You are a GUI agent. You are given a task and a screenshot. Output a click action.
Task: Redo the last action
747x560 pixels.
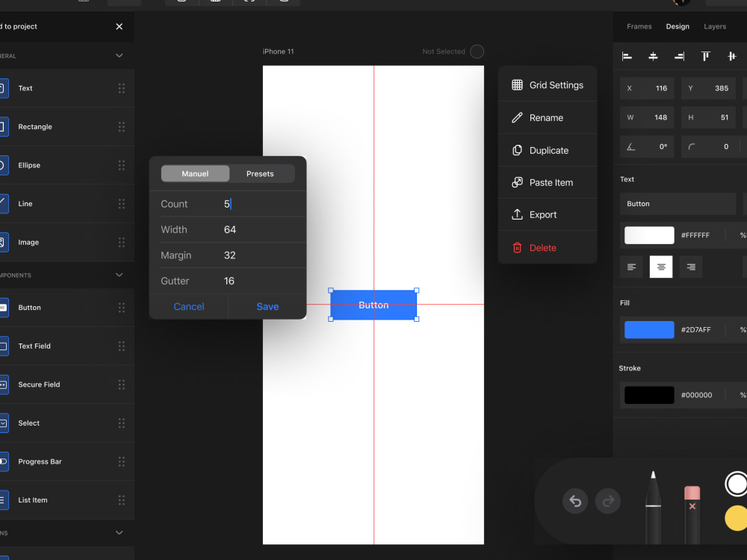click(x=608, y=501)
